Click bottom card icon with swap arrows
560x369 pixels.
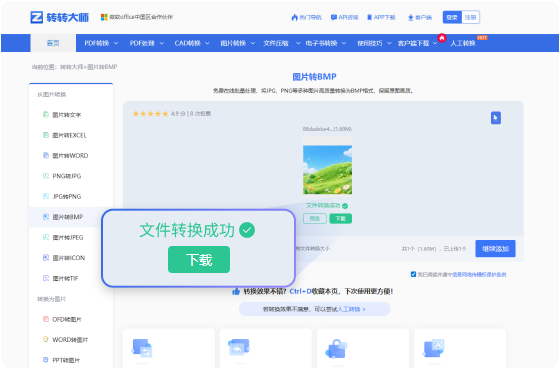coord(142,348)
